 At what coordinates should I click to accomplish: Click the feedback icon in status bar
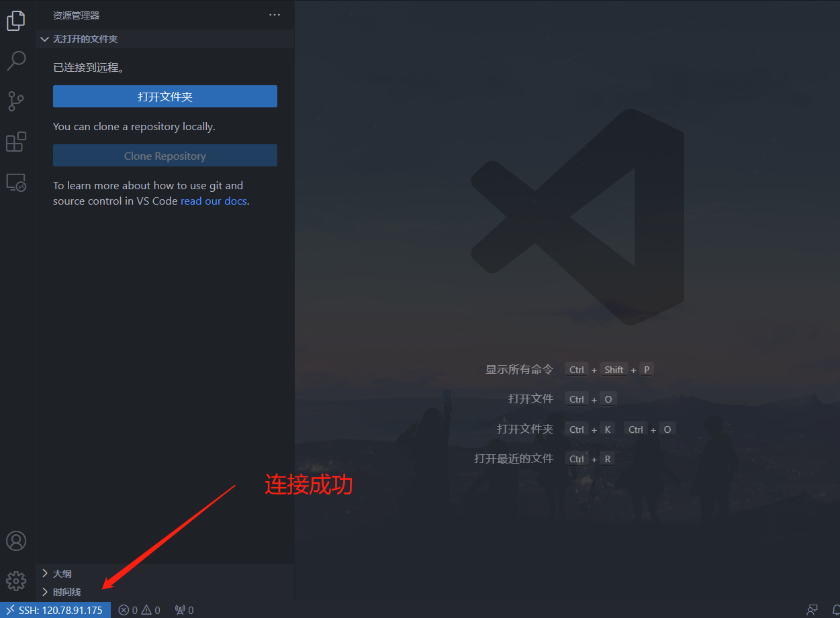(x=812, y=610)
